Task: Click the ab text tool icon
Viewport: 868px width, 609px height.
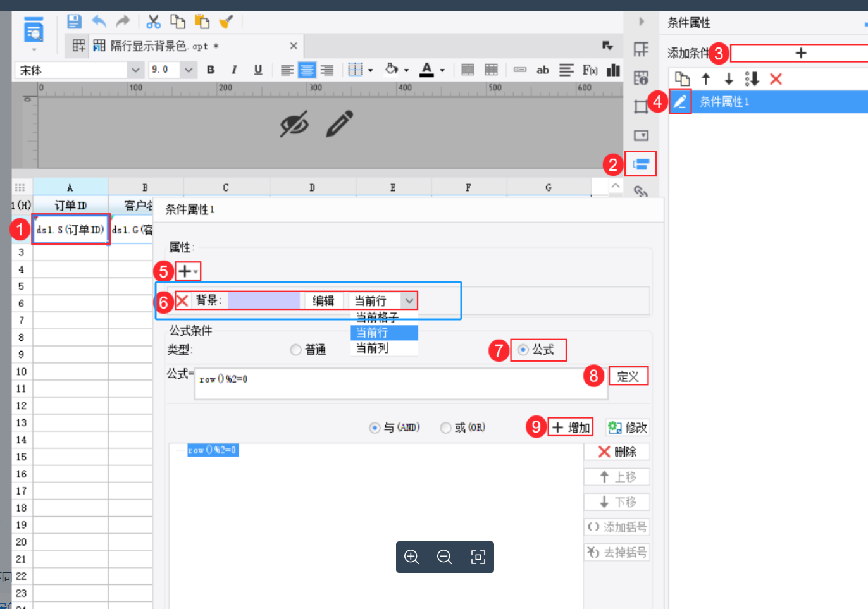Action: coord(543,70)
